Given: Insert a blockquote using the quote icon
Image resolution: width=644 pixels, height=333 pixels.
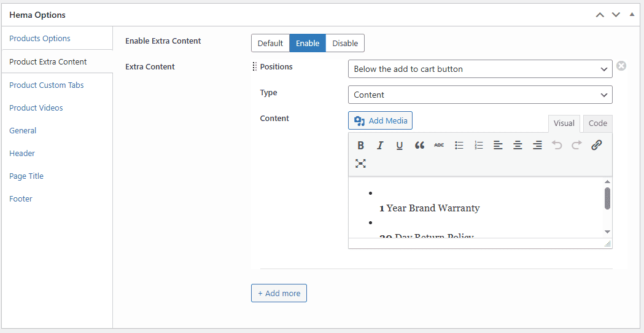Looking at the screenshot, I should pyautogui.click(x=419, y=146).
